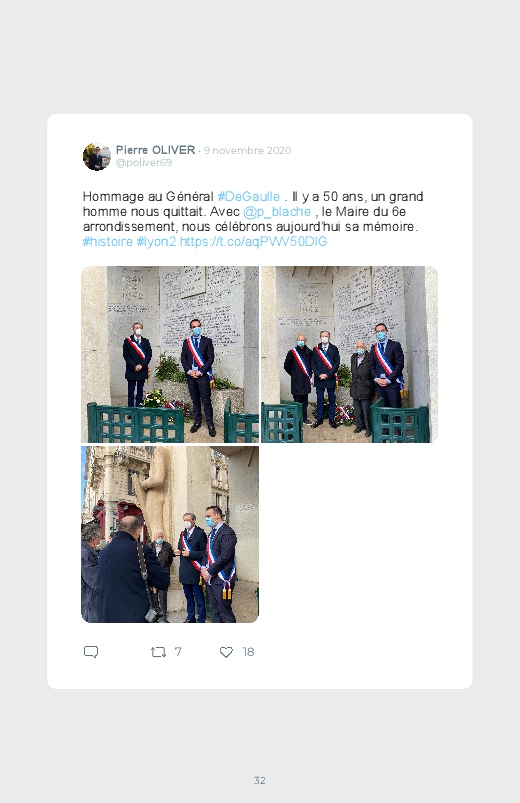Open the photo with four men at monument
The image size is (520, 803).
tap(349, 354)
